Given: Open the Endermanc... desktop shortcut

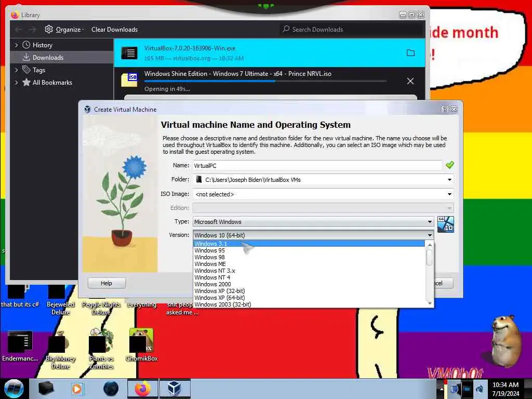Looking at the screenshot, I should point(20,346).
